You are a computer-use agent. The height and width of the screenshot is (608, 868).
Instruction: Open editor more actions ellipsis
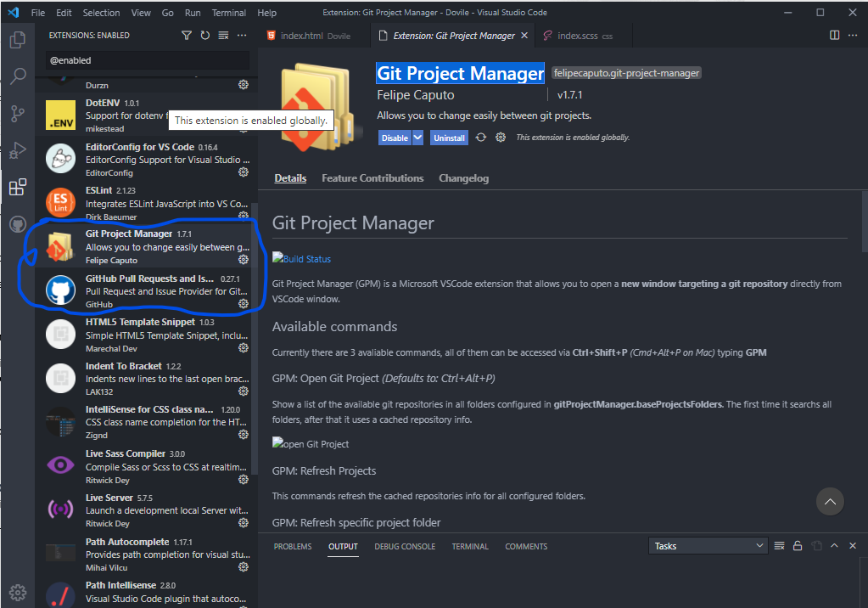tap(853, 36)
